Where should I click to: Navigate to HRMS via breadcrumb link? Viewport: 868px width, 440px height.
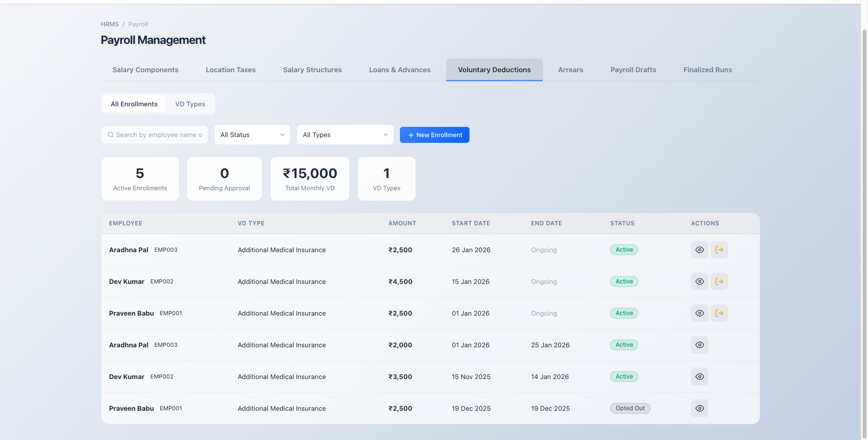109,24
